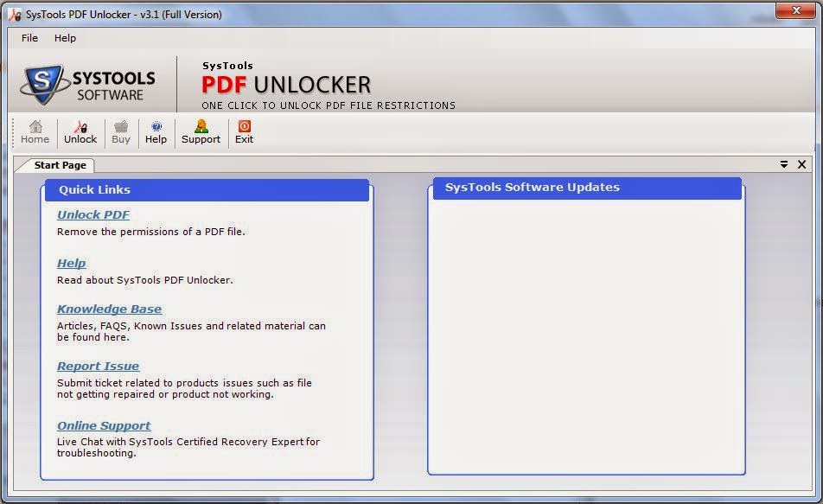Click the Buy basket icon
The width and height of the screenshot is (823, 504).
pos(121,132)
